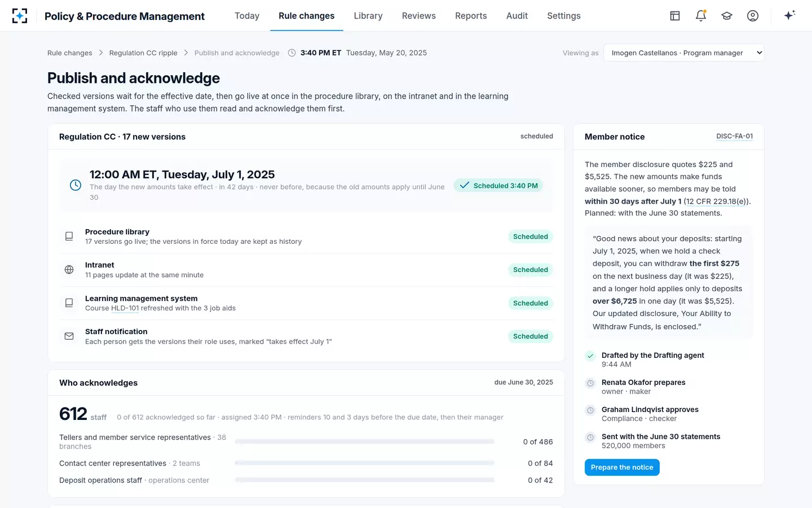The height and width of the screenshot is (508, 812).
Task: Click the Staff notification envelope icon
Action: (x=69, y=336)
